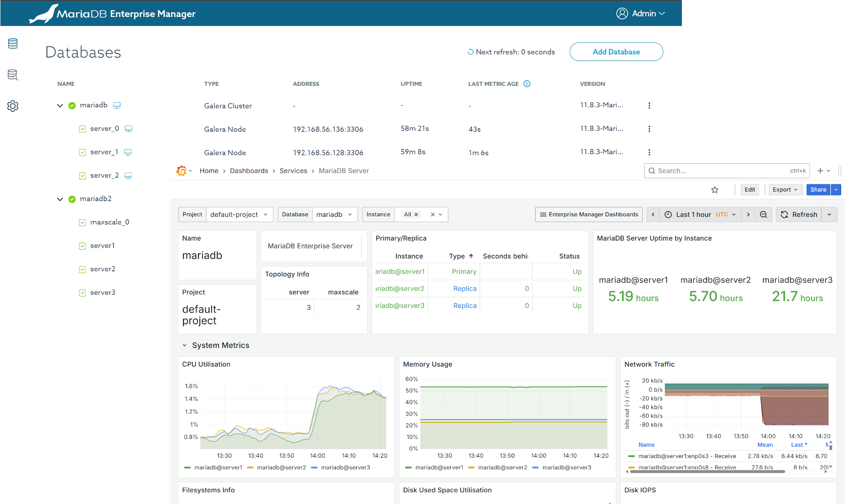The image size is (845, 504).
Task: Click monitor icon next to server_0
Action: coord(129,129)
